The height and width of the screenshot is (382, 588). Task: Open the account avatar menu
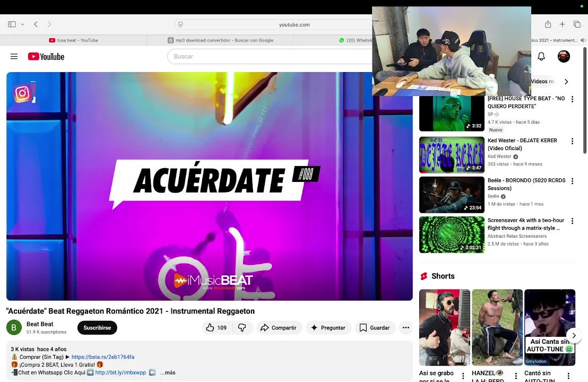coord(564,56)
